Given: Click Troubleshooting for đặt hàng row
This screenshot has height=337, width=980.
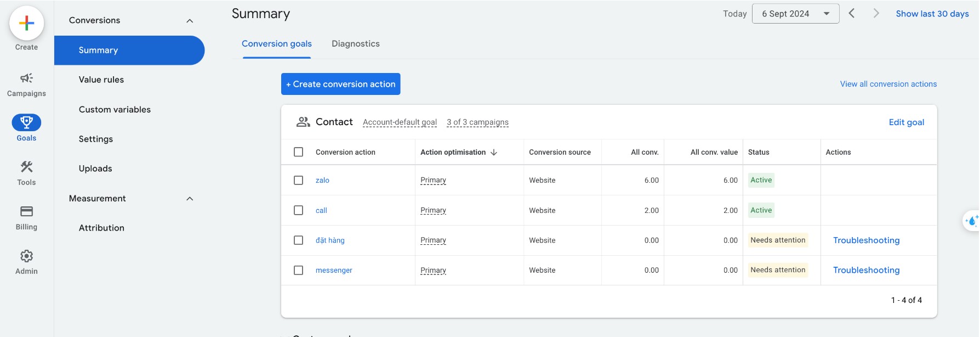Looking at the screenshot, I should 867,240.
